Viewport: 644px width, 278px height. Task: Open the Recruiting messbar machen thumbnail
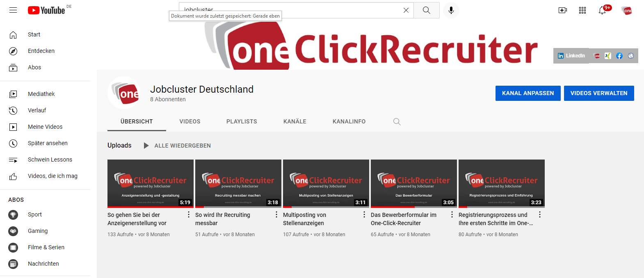238,184
